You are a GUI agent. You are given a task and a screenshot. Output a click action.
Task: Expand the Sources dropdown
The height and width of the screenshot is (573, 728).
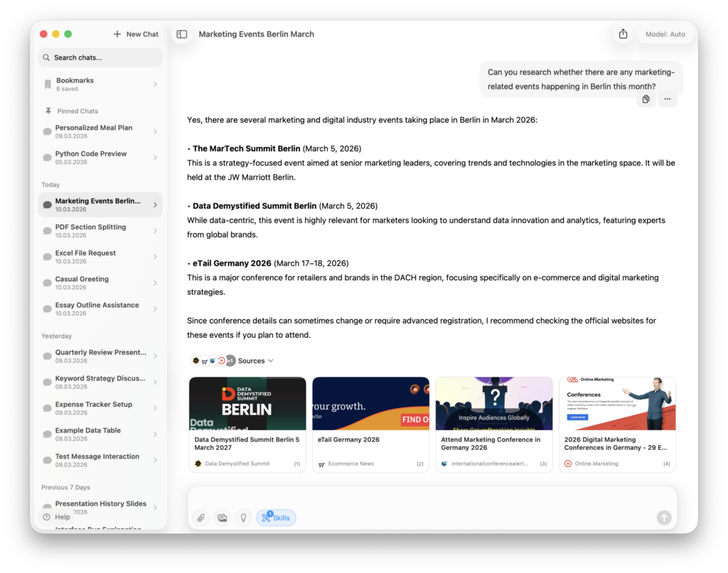(x=255, y=361)
